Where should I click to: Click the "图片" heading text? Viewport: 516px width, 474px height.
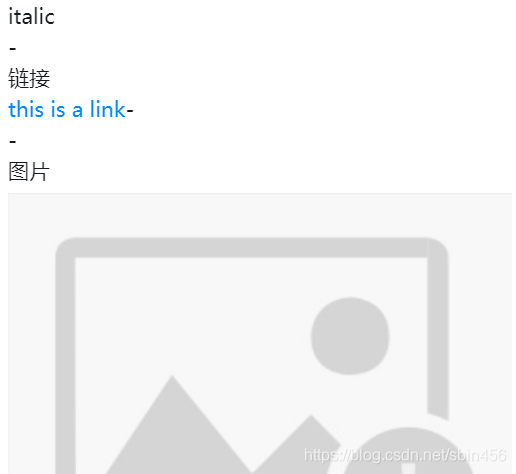[x=29, y=171]
